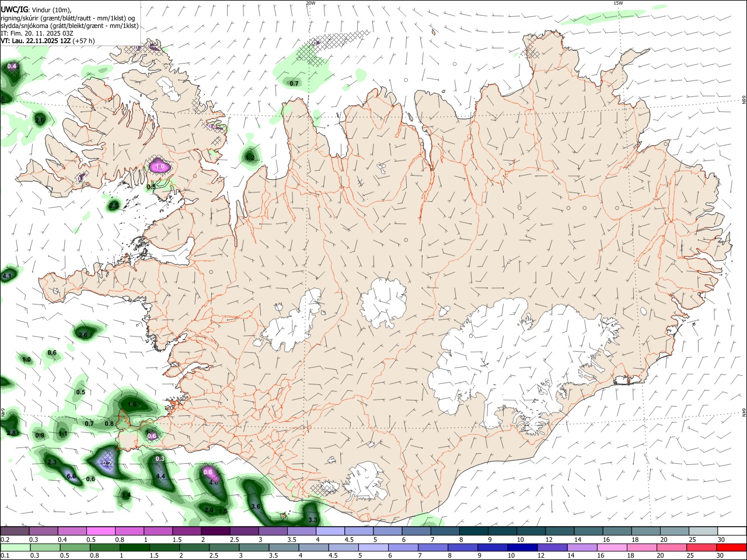Click the 1.1 precipitation value on the map
This screenshot has width=747, height=560.
tap(63, 433)
